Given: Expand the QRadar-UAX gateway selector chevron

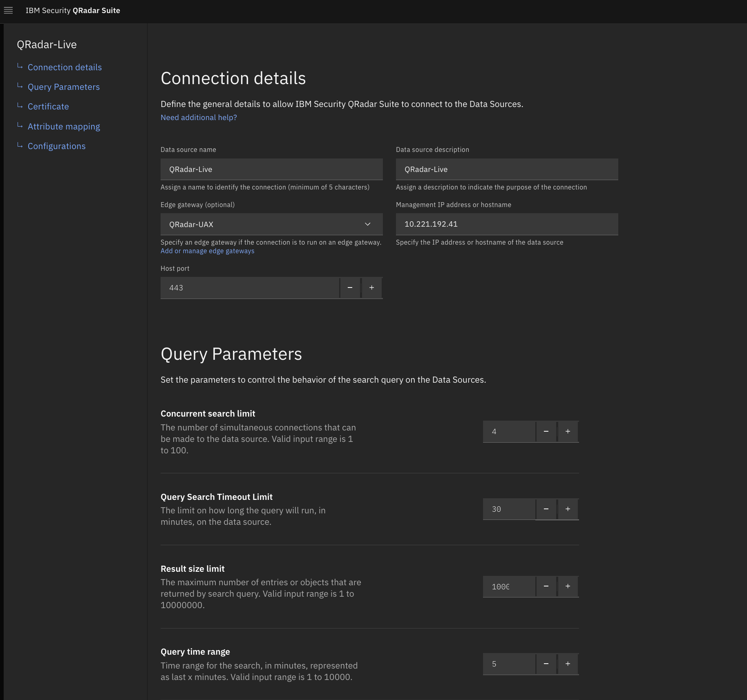Looking at the screenshot, I should pyautogui.click(x=367, y=224).
